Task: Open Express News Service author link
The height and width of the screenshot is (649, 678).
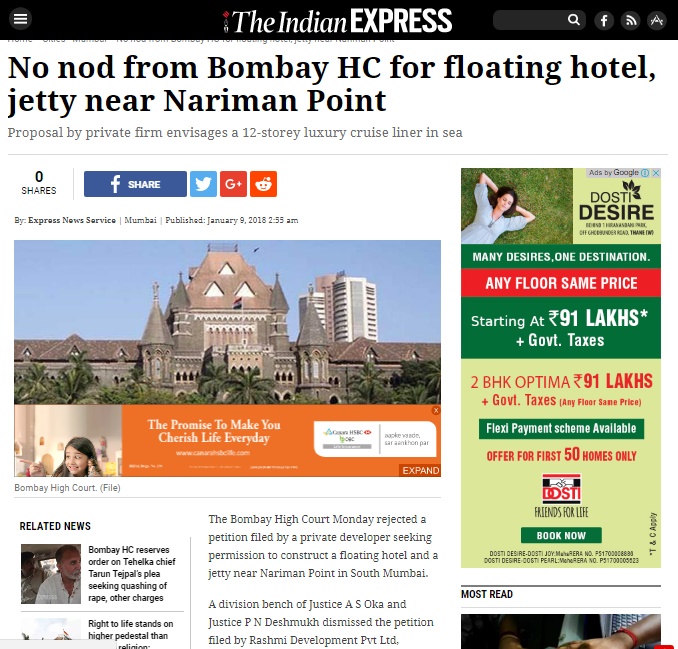Action: (72, 220)
